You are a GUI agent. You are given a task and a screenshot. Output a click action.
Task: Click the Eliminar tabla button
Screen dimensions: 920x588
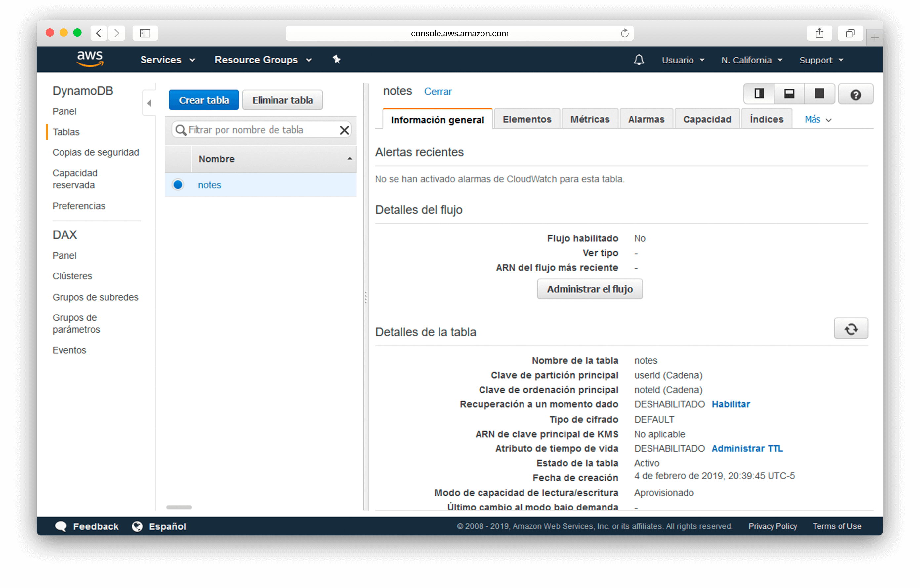[282, 100]
